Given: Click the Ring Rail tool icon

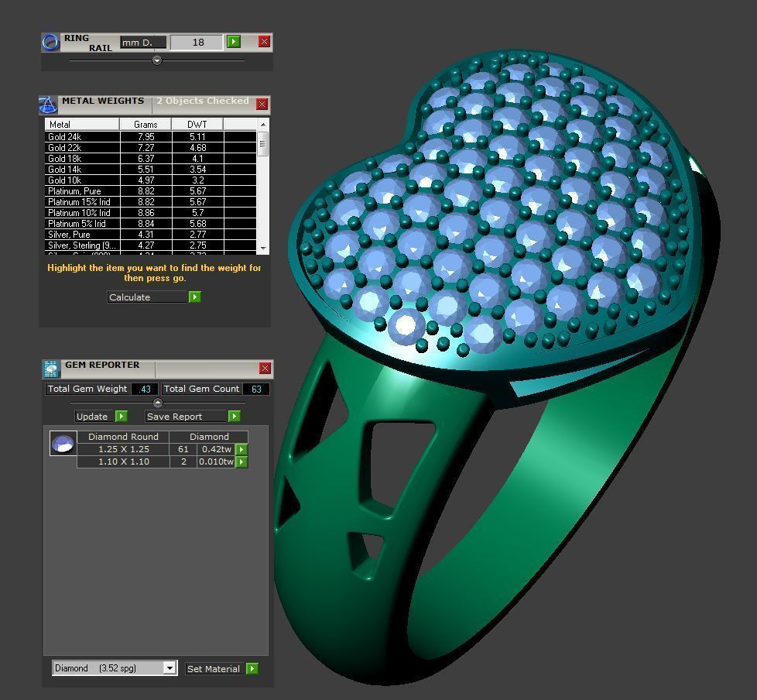Looking at the screenshot, I should pyautogui.click(x=50, y=43).
